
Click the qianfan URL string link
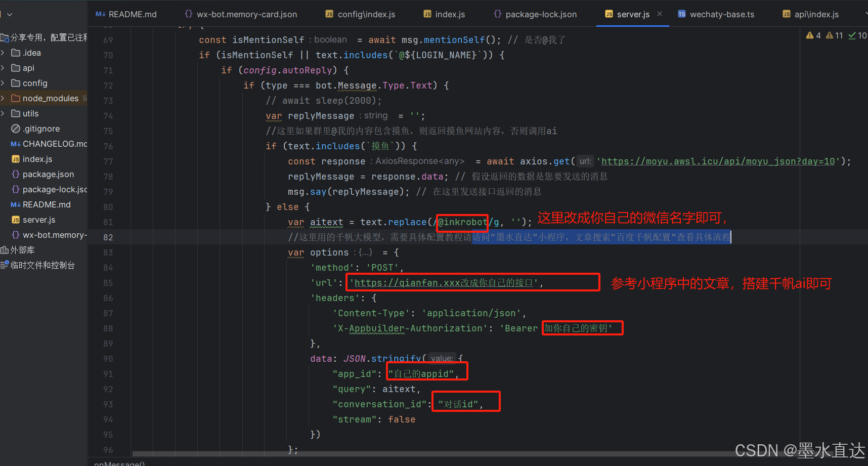coord(444,283)
